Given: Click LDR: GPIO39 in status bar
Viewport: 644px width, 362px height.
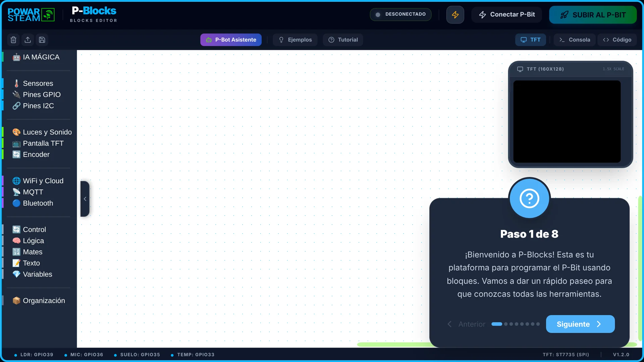Looking at the screenshot, I should click(34, 355).
